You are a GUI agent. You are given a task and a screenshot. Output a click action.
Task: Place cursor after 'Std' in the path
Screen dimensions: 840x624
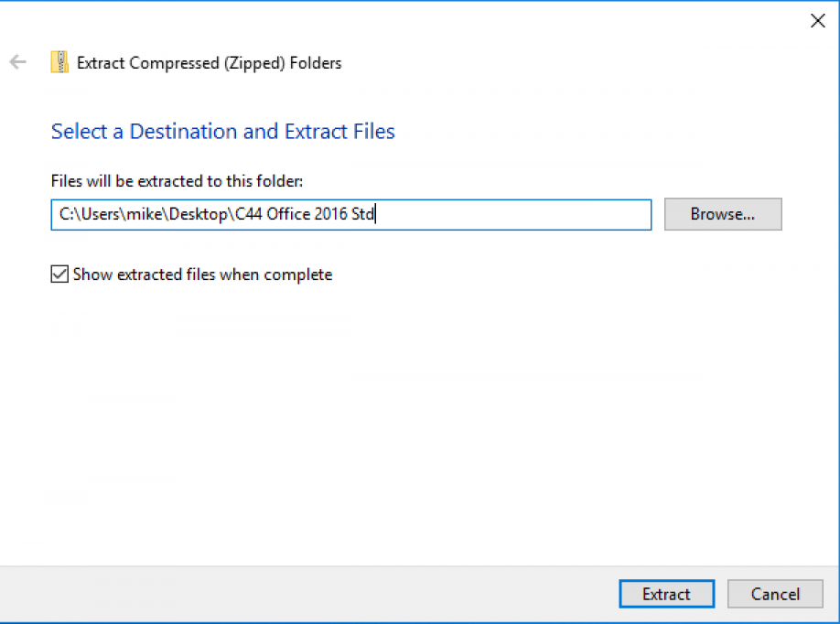(x=376, y=215)
